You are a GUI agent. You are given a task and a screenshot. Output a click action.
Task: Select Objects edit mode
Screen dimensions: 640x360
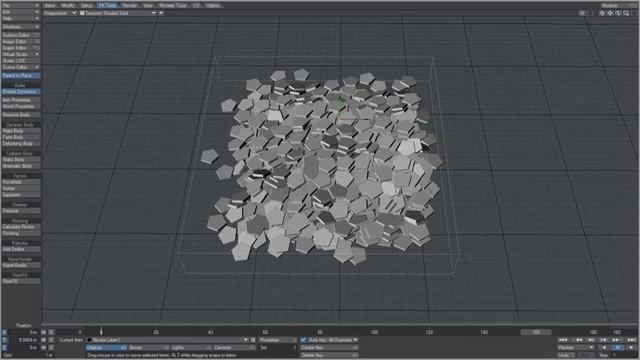[106, 348]
